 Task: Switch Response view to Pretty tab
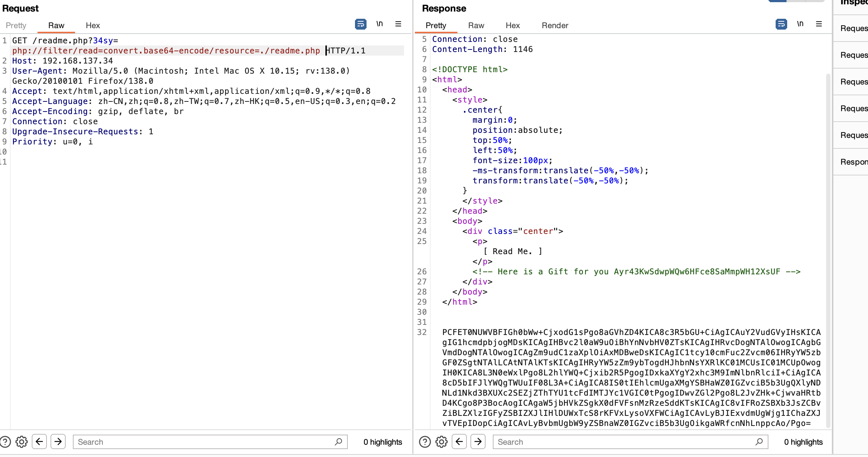click(436, 25)
